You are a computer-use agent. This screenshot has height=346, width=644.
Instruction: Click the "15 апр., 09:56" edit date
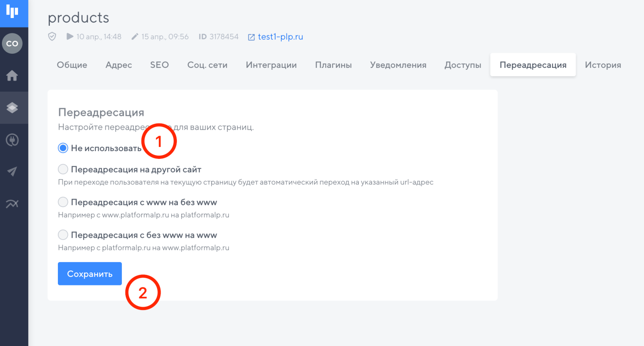(165, 36)
